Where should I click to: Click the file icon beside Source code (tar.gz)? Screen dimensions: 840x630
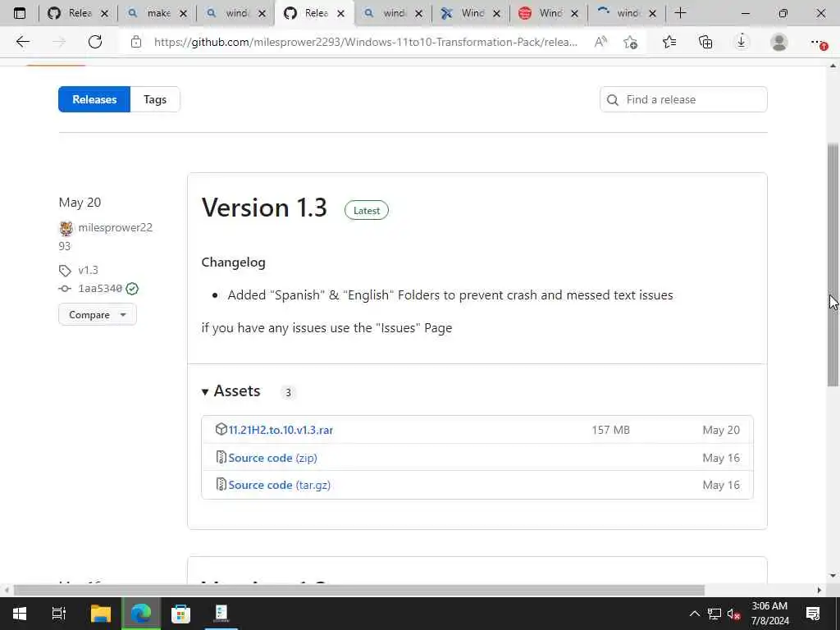coord(221,484)
